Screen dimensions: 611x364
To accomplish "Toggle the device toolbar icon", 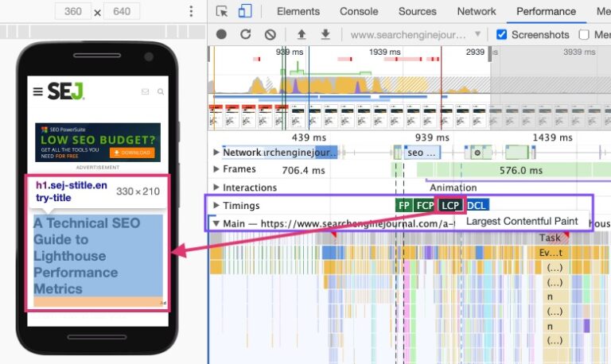I will [245, 11].
